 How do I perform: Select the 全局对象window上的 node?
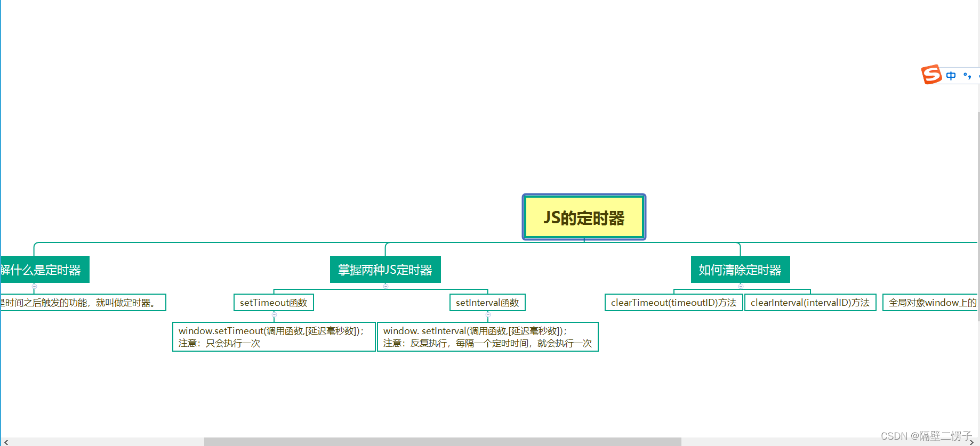930,303
